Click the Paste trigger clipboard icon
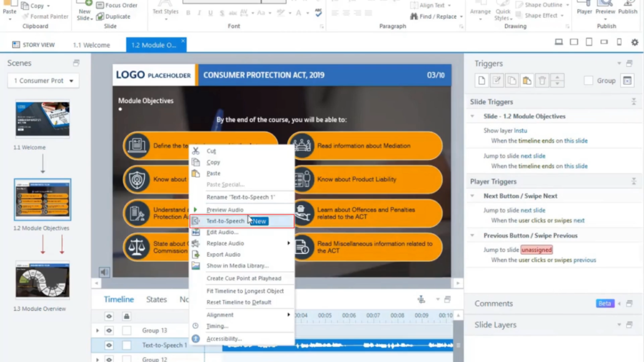This screenshot has width=644, height=362. click(527, 81)
